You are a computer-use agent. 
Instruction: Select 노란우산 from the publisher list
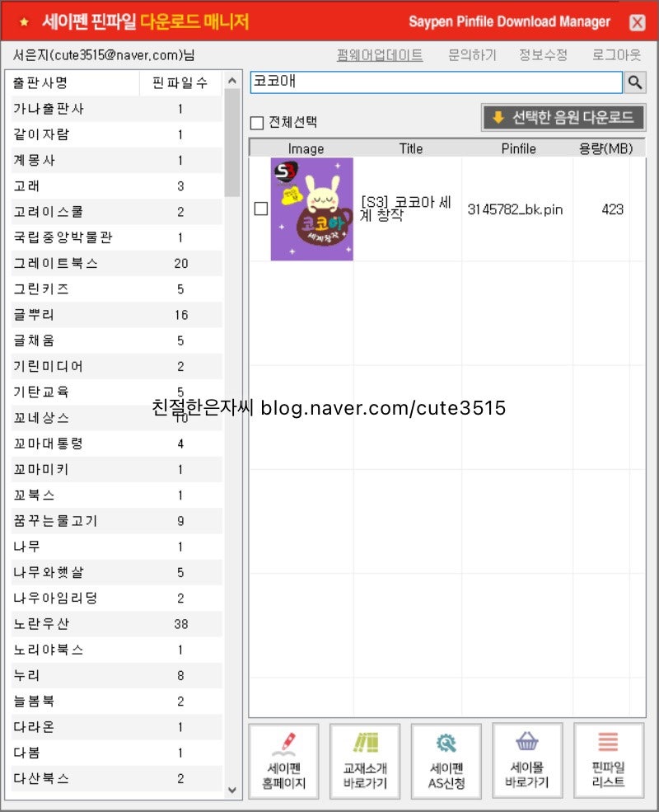[48, 624]
